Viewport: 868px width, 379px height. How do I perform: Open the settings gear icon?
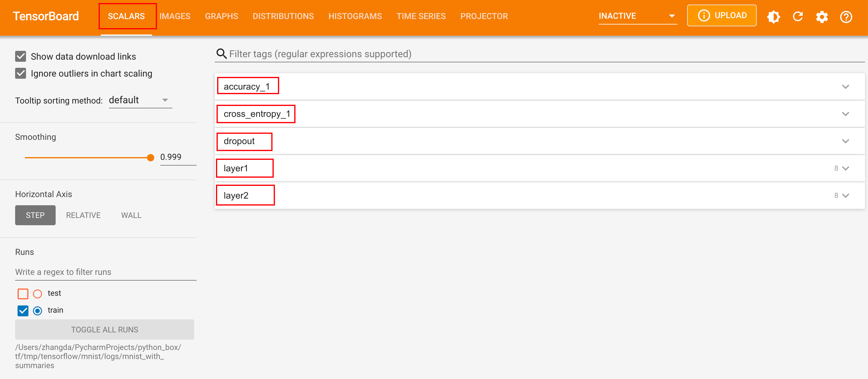822,17
